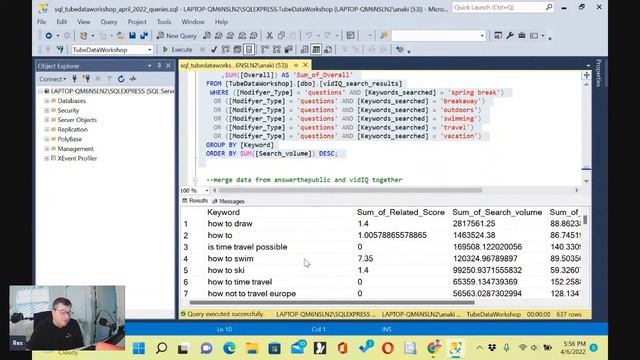The image size is (640, 360).
Task: Click the Refresh icon in Object Explorer
Action: [121, 79]
